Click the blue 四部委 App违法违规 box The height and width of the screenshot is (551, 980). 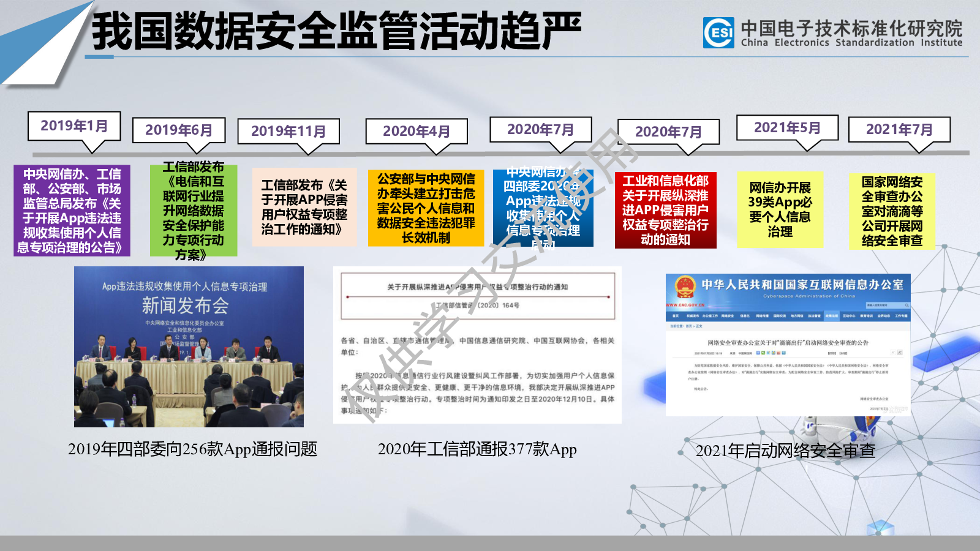[x=543, y=208]
